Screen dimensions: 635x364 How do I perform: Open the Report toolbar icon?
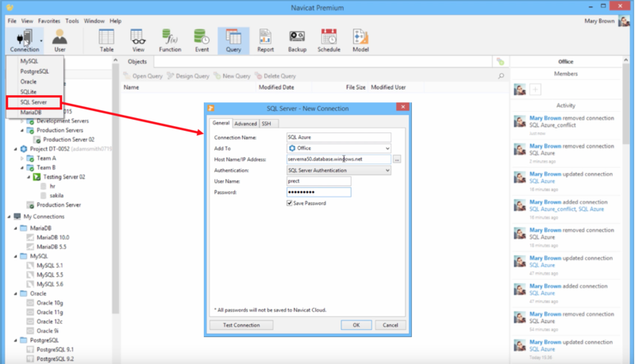click(x=265, y=40)
